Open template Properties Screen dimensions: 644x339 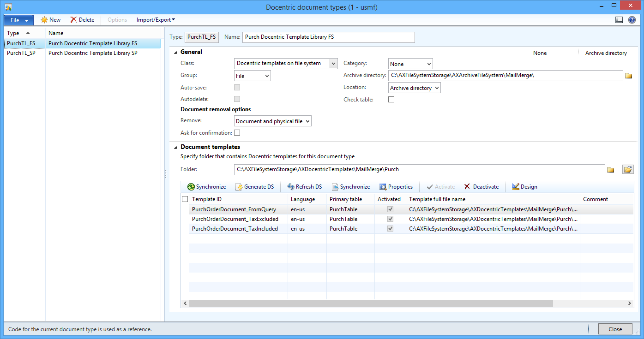point(396,187)
